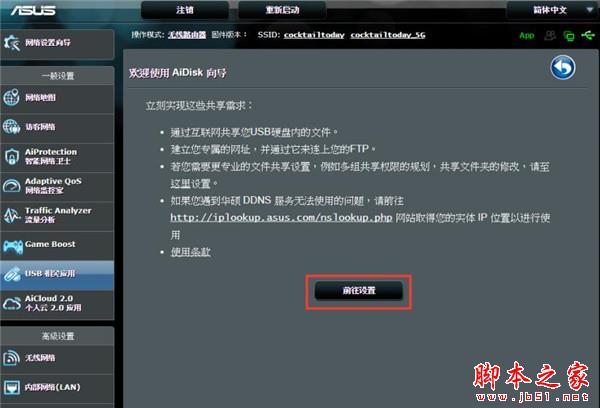Open the 无线网络 wireless settings menu
The height and width of the screenshot is (408, 600).
click(x=57, y=358)
